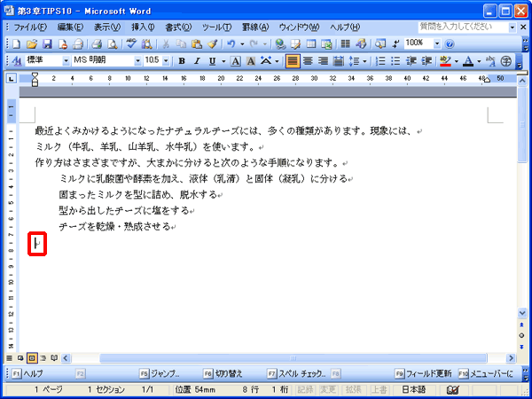
Task: Click the F9 フィールド更新 button
Action: pos(423,374)
